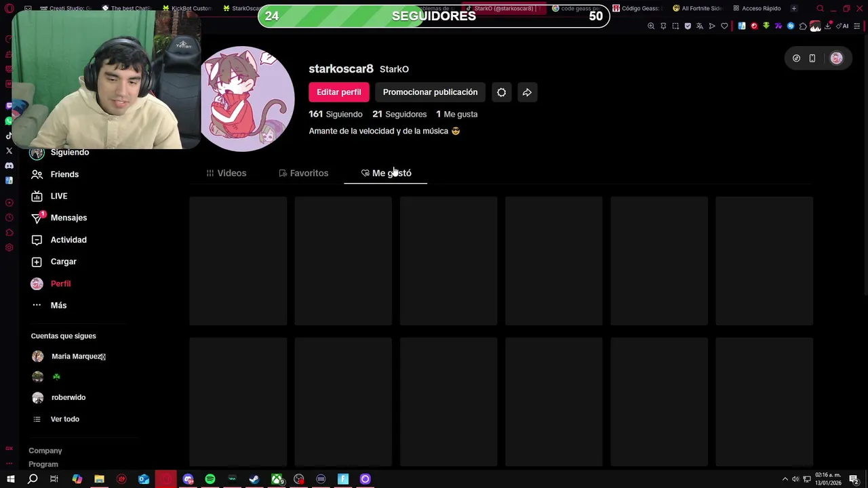Open the Acceso Rápido browser tab
Image resolution: width=868 pixels, height=488 pixels.
coord(757,8)
